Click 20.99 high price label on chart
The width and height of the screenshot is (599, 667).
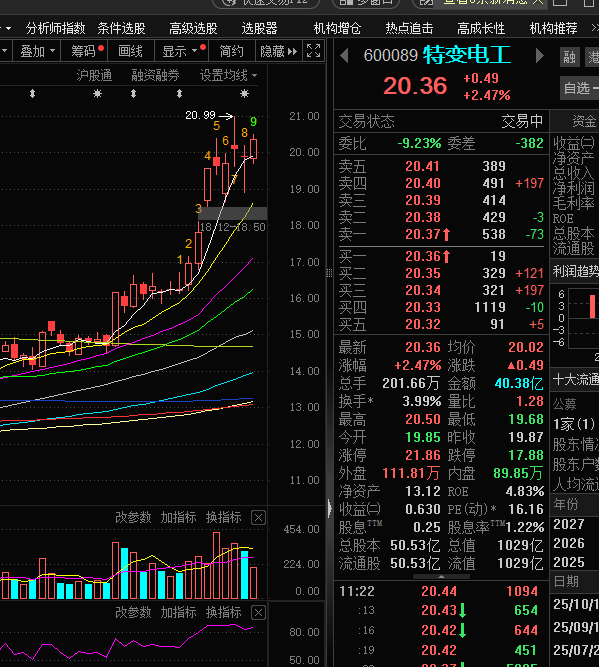[200, 115]
